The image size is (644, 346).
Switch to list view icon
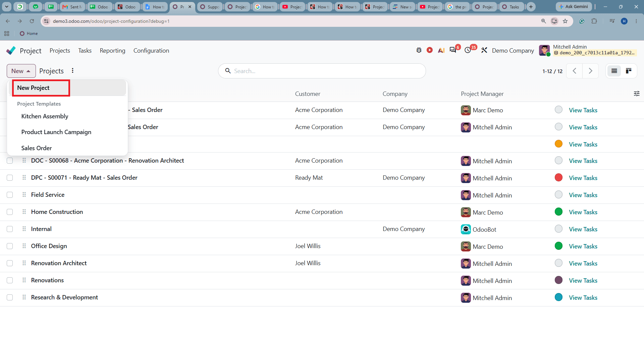[614, 71]
